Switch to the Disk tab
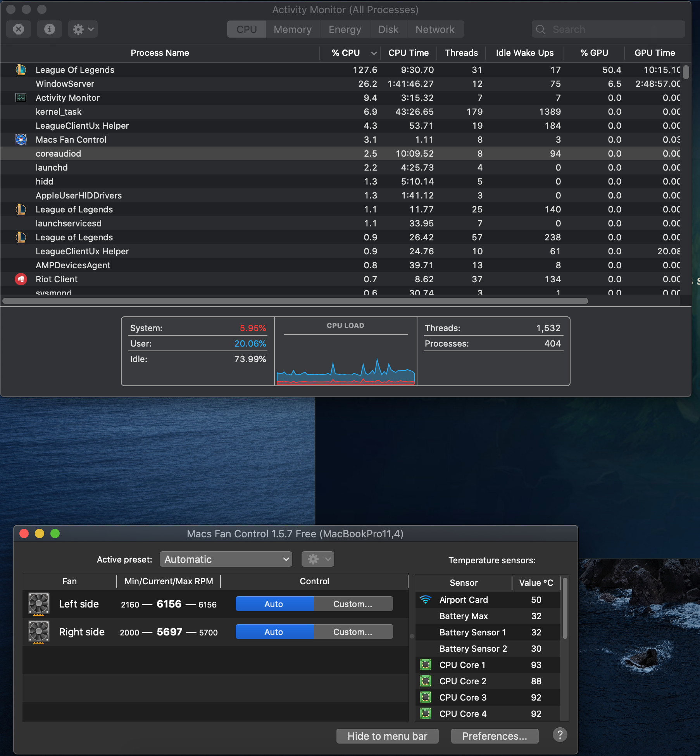 click(x=388, y=29)
